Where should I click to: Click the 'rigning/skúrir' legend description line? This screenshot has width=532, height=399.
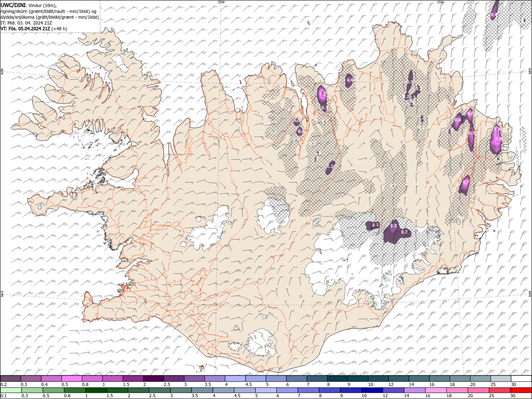coord(49,11)
